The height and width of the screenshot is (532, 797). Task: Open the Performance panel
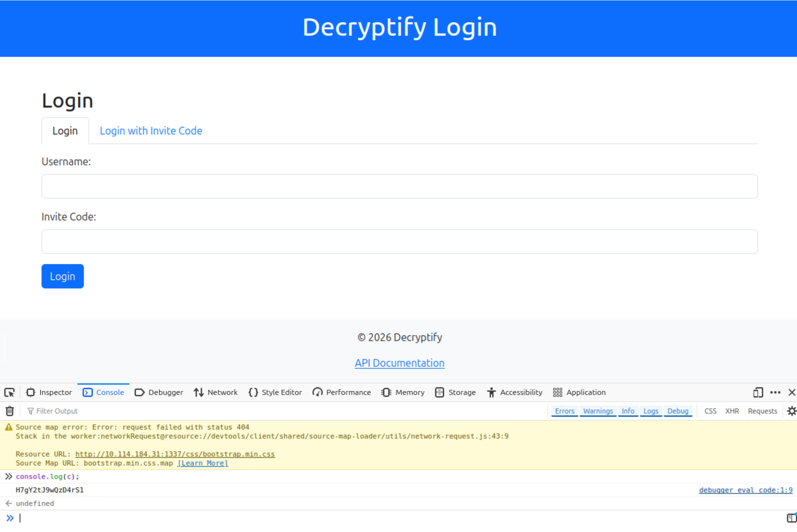point(342,393)
